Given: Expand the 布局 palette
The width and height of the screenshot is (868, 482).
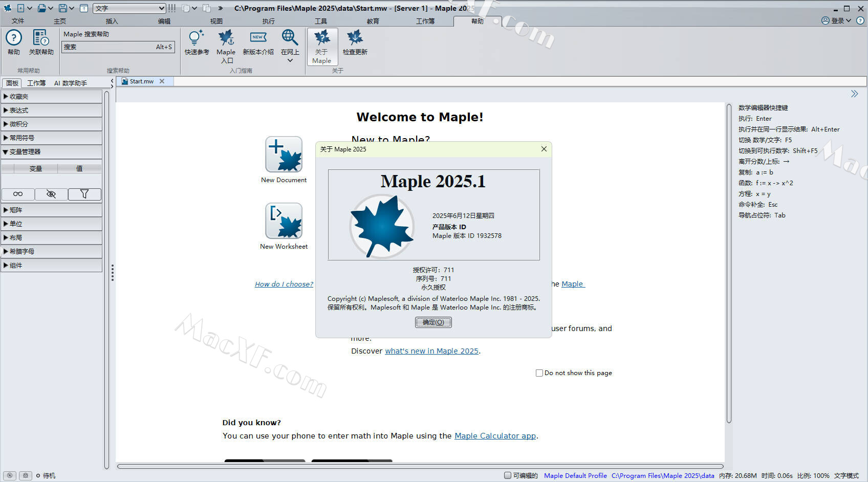Looking at the screenshot, I should coord(52,238).
